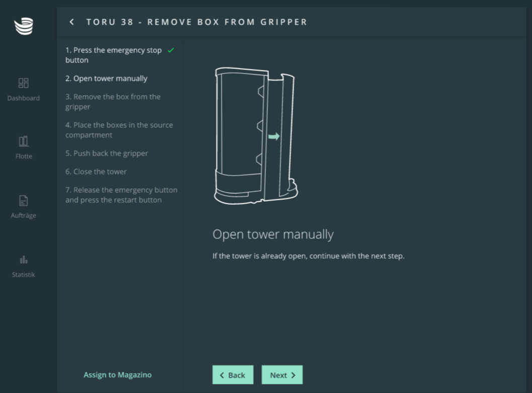Select step 3 Remove the box from gripper
This screenshot has height=393, width=532.
coord(113,102)
